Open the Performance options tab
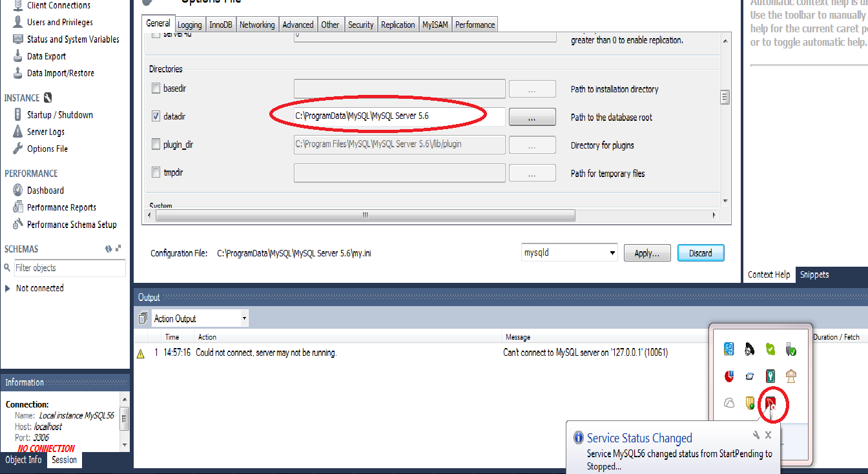This screenshot has height=474, width=868. [475, 25]
